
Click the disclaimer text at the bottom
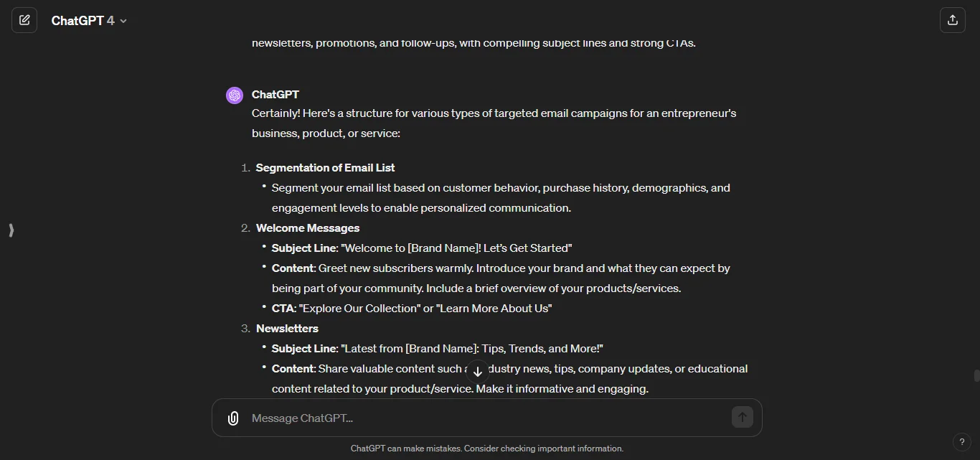pos(487,448)
